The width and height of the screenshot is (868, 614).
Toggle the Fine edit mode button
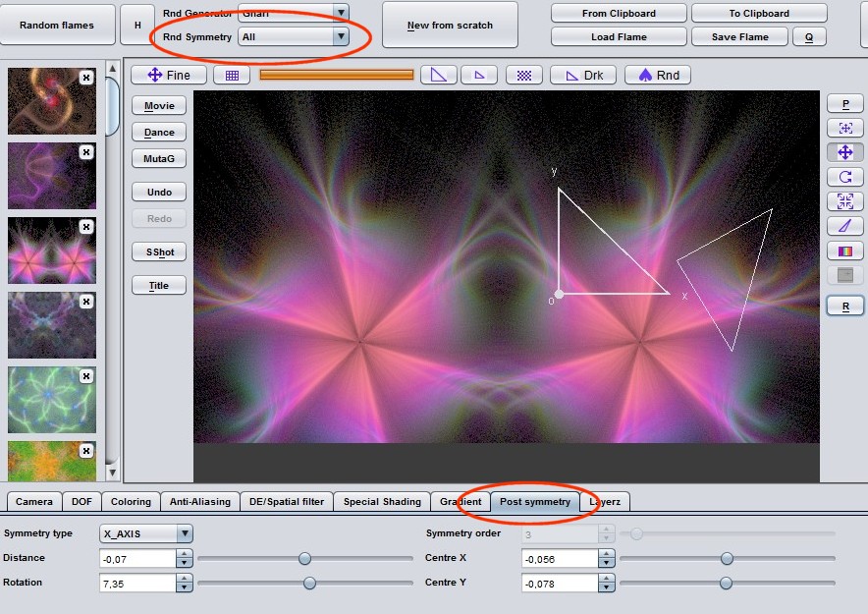pos(169,75)
